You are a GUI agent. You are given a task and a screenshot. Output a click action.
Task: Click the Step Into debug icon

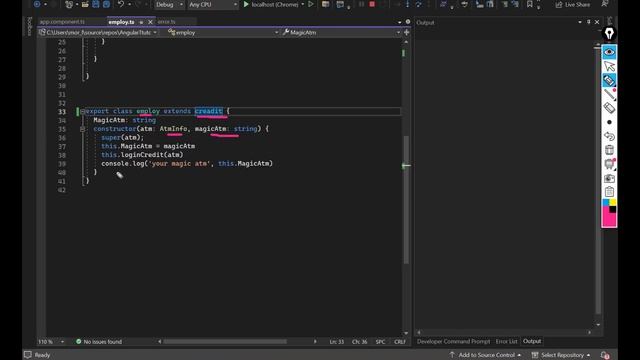tap(407, 4)
